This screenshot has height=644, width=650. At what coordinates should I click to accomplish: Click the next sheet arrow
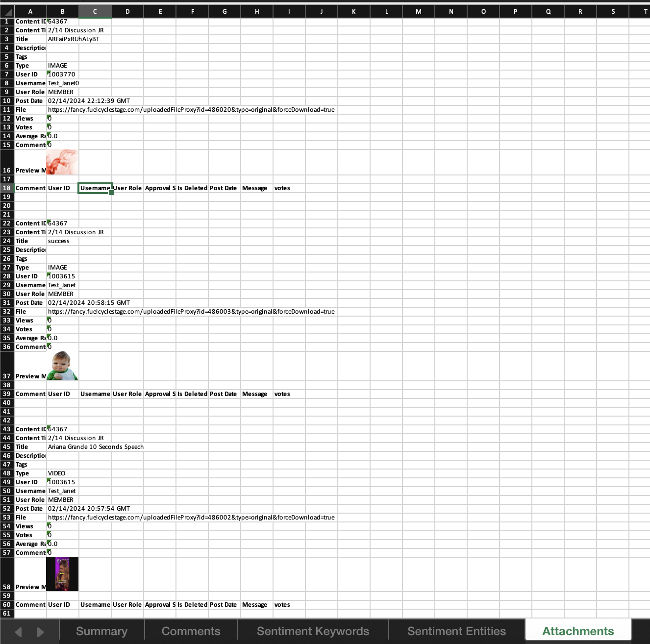tap(40, 632)
